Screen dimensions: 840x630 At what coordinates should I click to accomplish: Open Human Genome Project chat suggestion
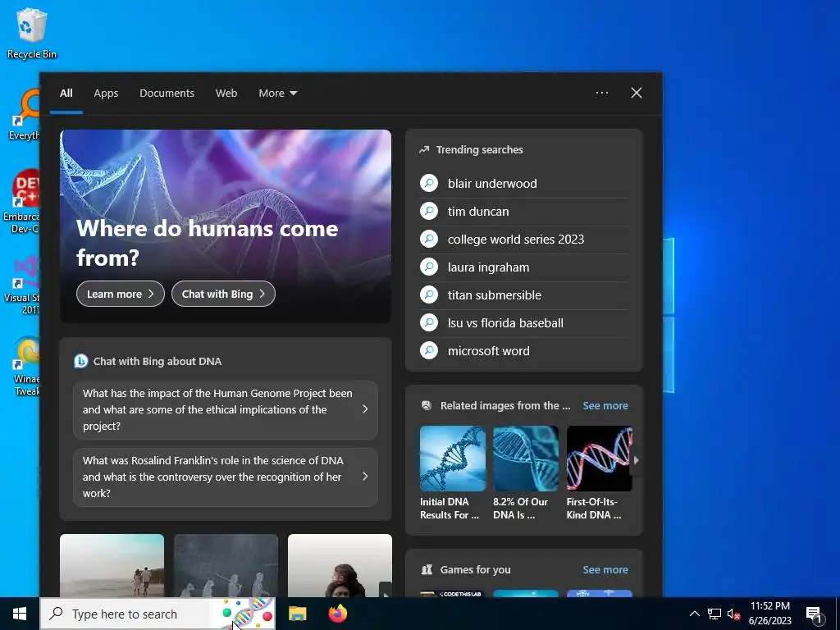click(x=226, y=410)
